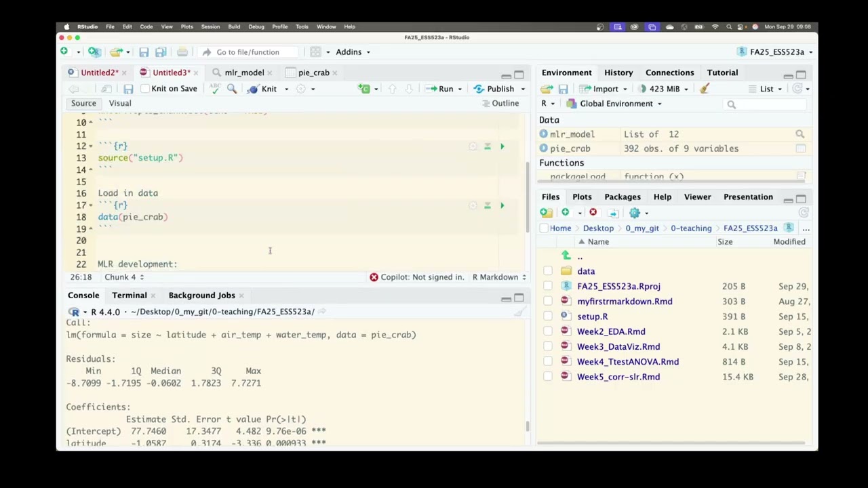
Task: Open the Addins dropdown
Action: (x=353, y=52)
